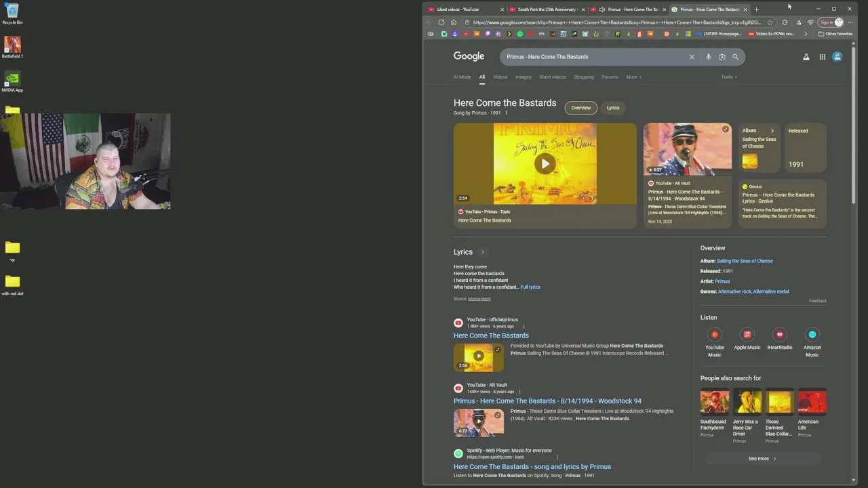Open the Woodstock 94 video card thumbnail

(688, 149)
